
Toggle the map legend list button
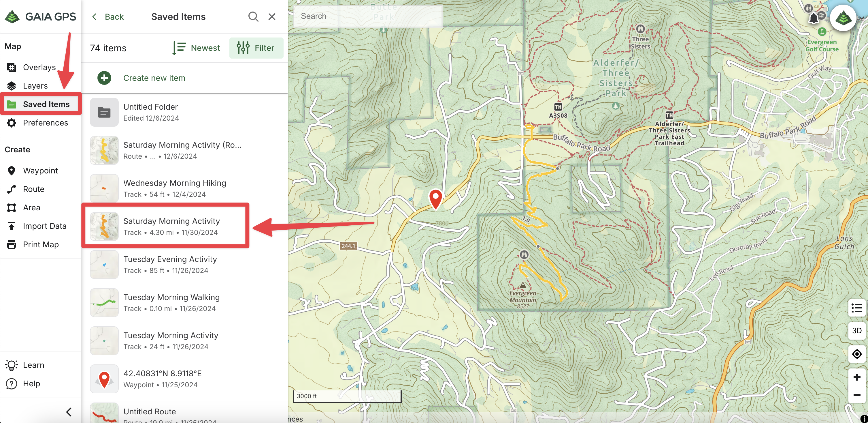tap(856, 308)
